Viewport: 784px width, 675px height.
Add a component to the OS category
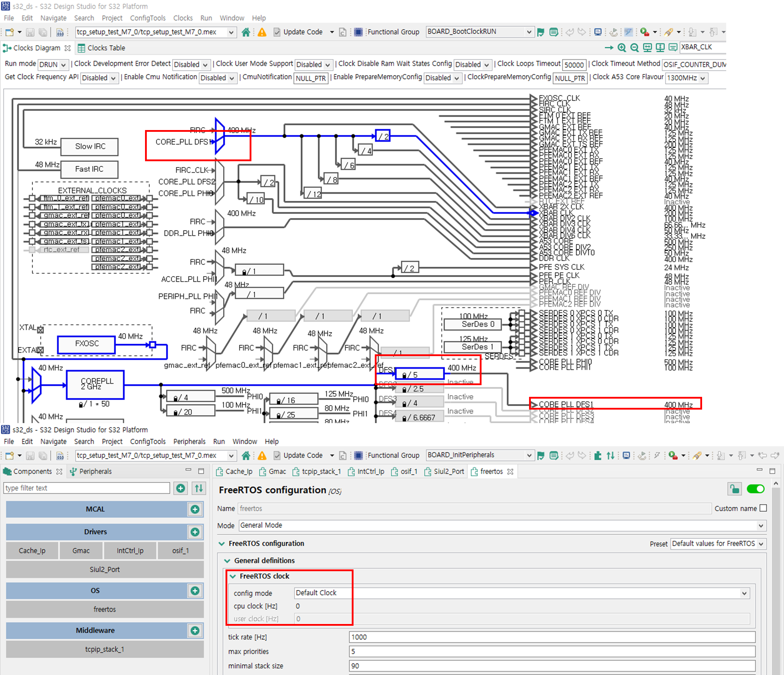195,591
